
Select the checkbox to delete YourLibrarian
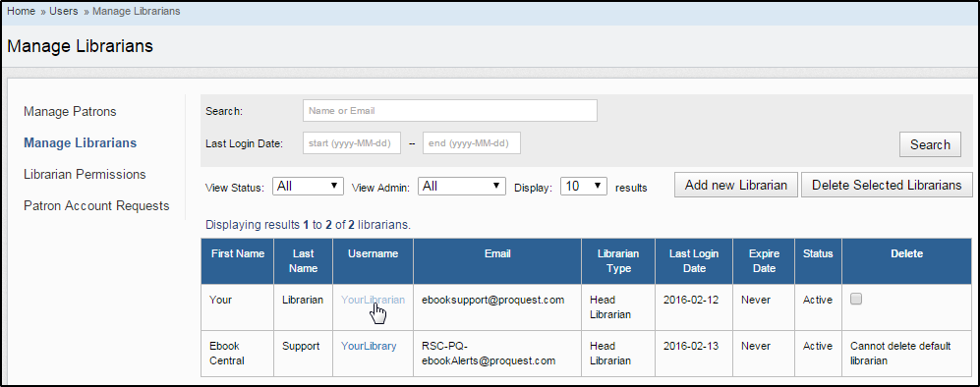tap(856, 299)
